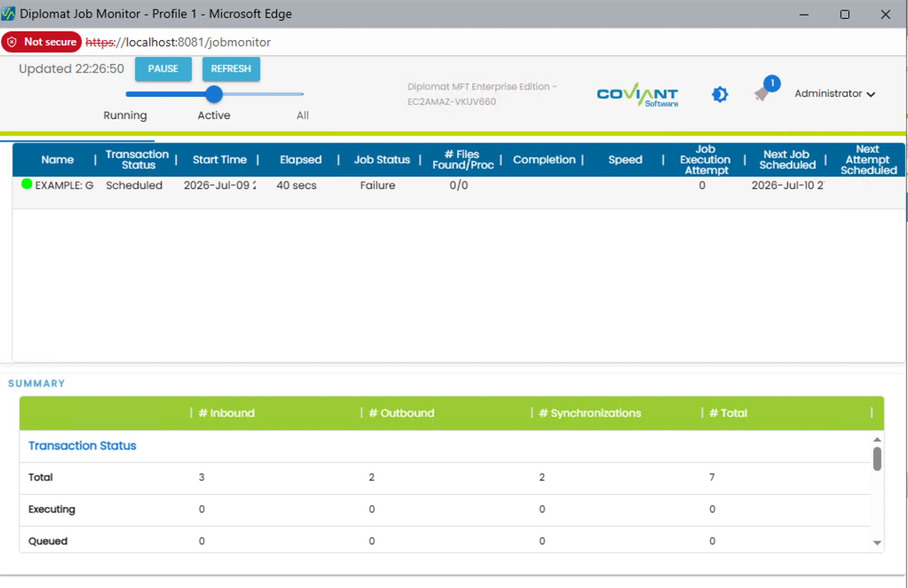The height and width of the screenshot is (588, 908).
Task: Toggle the dark mode theme icon
Action: tap(720, 94)
